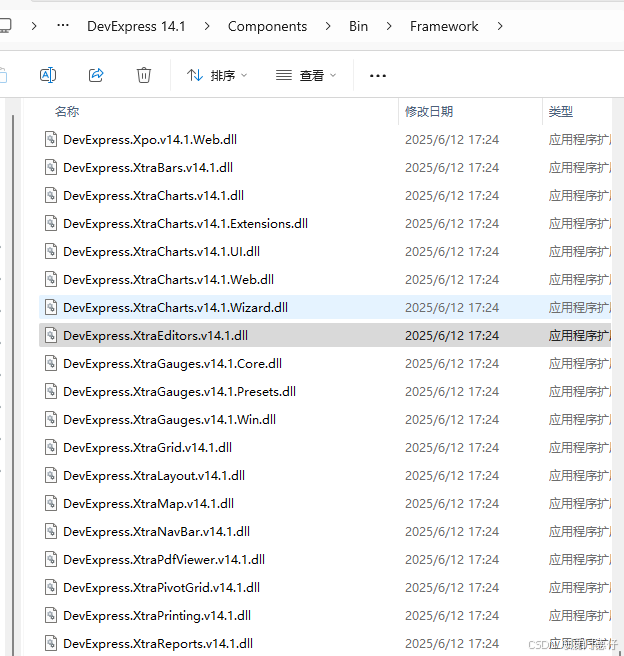Click the dll icon of XtraGrid.v14.1.dll
Image resolution: width=624 pixels, height=656 pixels.
[51, 448]
